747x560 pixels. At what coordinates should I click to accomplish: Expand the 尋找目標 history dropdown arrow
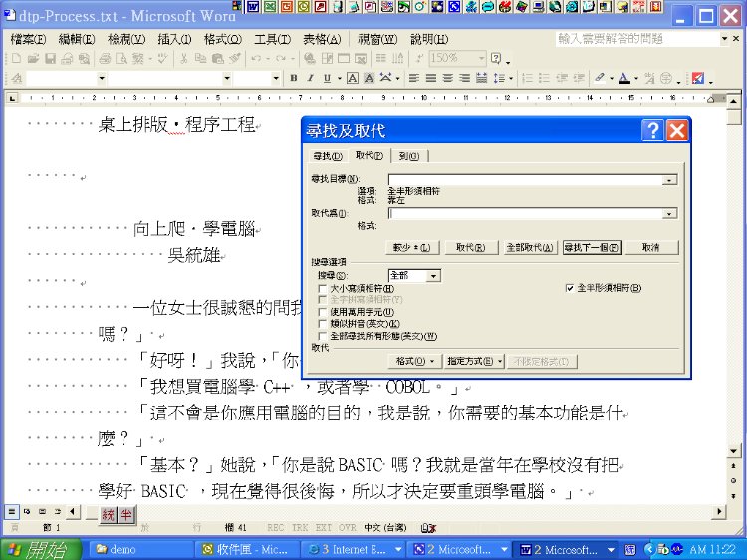click(x=669, y=180)
